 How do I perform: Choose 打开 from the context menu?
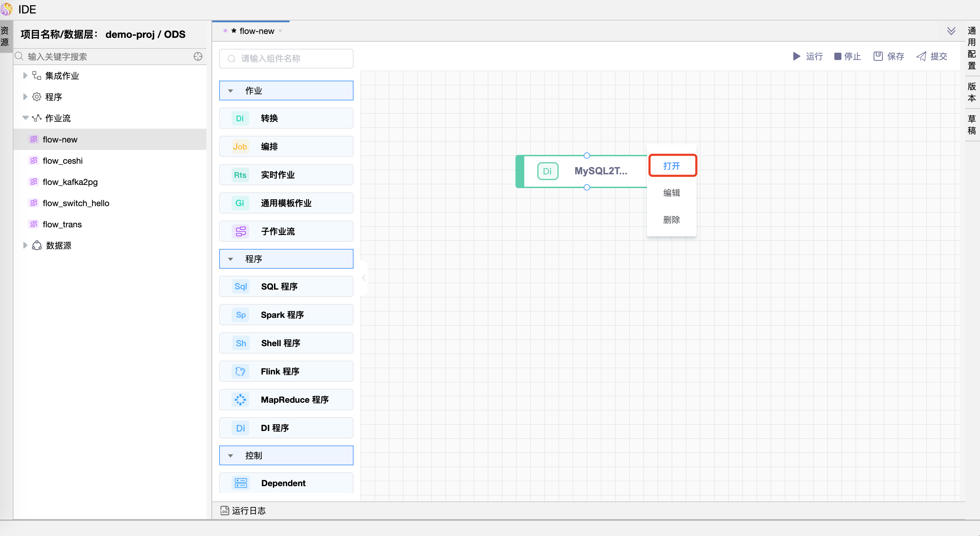671,165
